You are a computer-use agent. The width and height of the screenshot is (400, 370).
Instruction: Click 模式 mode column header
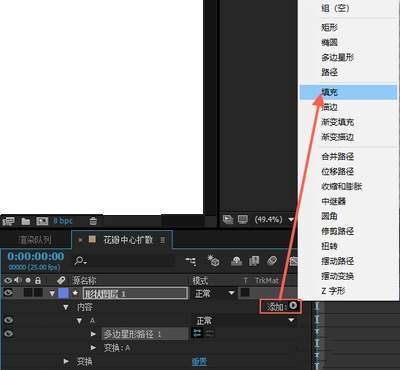pos(200,280)
